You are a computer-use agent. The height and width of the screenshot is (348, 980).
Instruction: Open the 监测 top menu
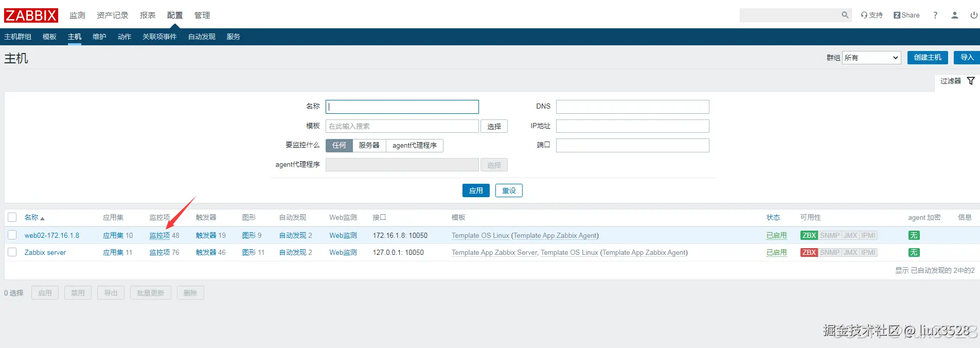click(x=77, y=15)
